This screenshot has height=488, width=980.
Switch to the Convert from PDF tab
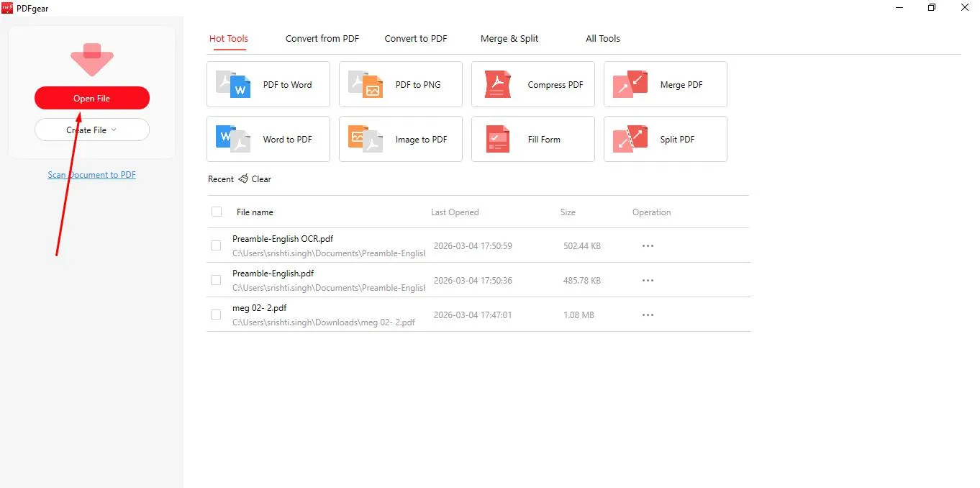(322, 38)
